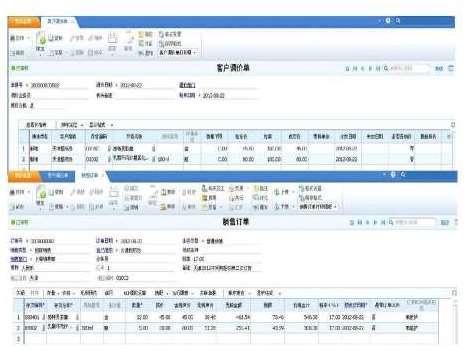This screenshot has width=473, height=364.
Task: Click the underlined customer link in the sales order header
Action: [x=104, y=250]
